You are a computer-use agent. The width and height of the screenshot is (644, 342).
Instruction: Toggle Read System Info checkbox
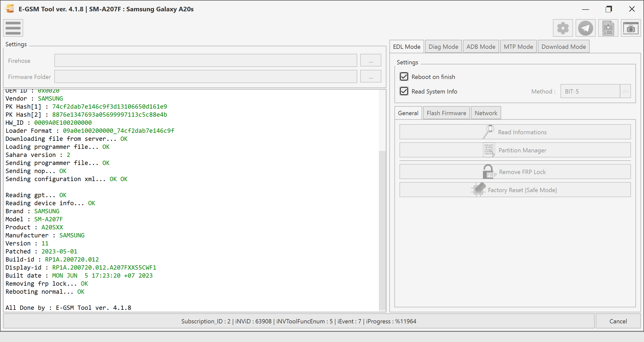(404, 91)
